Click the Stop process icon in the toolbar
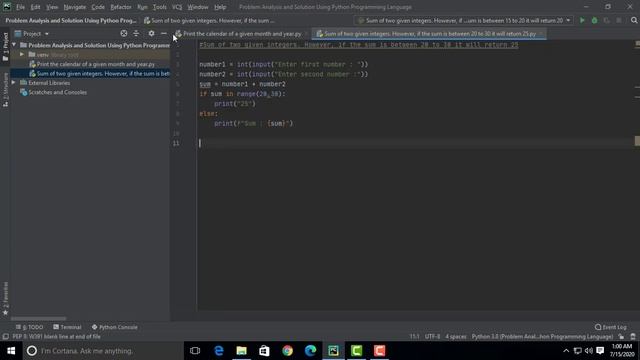The height and width of the screenshot is (360, 640). point(619,20)
